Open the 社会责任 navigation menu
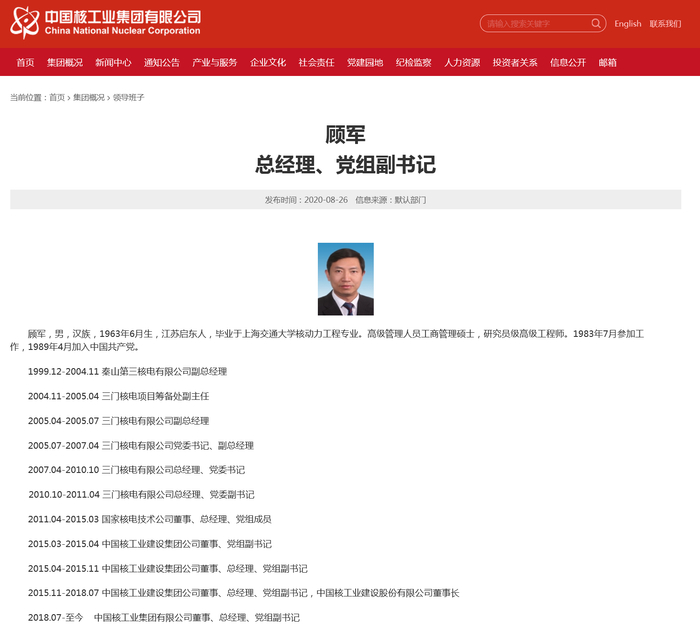The width and height of the screenshot is (700, 637). click(x=317, y=62)
